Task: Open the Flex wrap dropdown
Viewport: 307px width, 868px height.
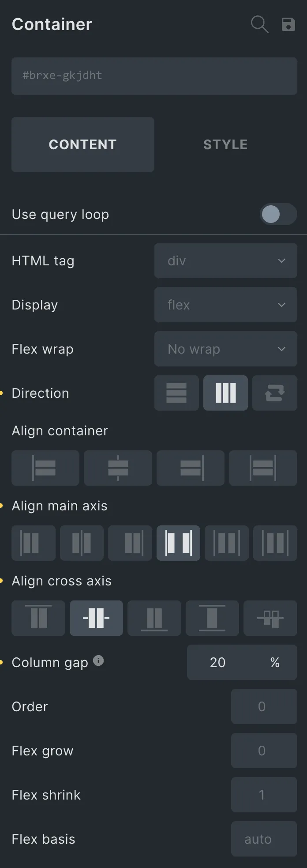Action: click(226, 349)
